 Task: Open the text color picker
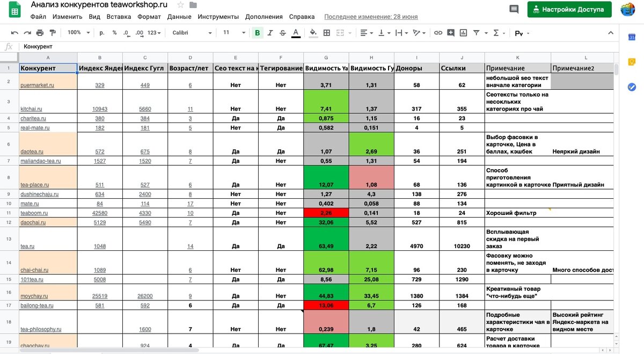[296, 33]
